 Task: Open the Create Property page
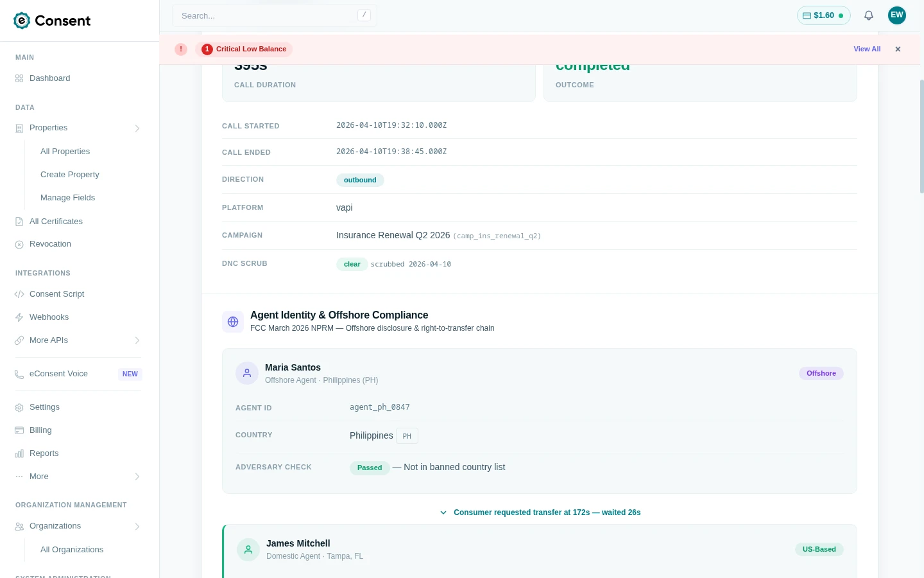69,174
